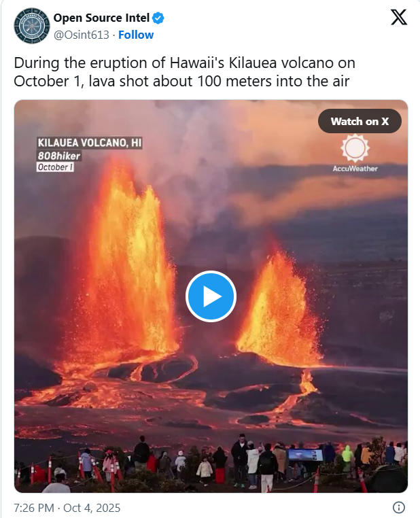
Task: Open the tweet info icon
Action: tap(399, 507)
